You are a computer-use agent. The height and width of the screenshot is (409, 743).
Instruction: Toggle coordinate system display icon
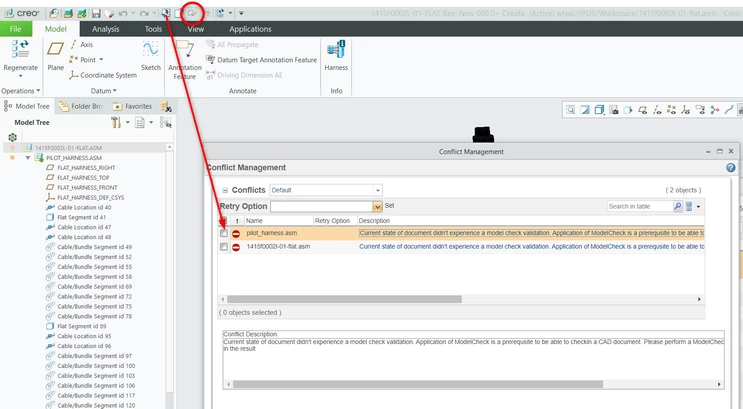(x=686, y=110)
